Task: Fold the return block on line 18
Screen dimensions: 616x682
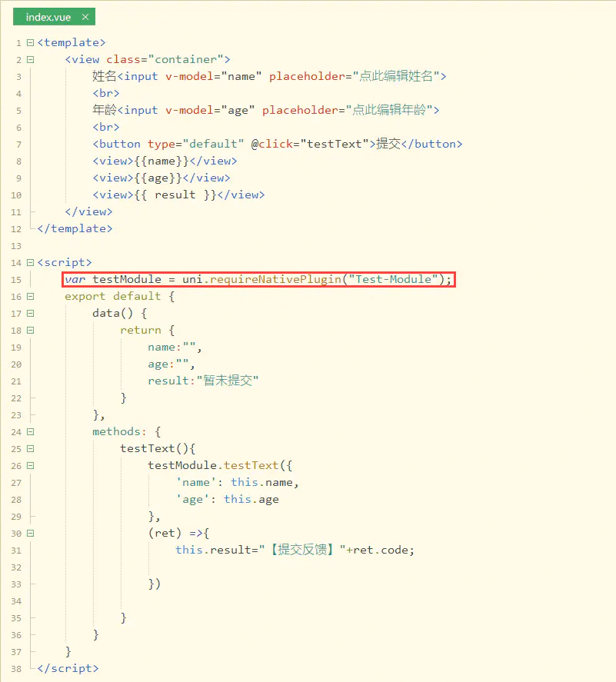Action: coord(30,330)
